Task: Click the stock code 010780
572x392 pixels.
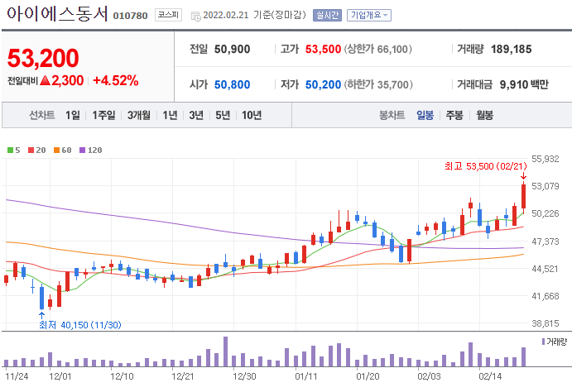Action: (130, 16)
